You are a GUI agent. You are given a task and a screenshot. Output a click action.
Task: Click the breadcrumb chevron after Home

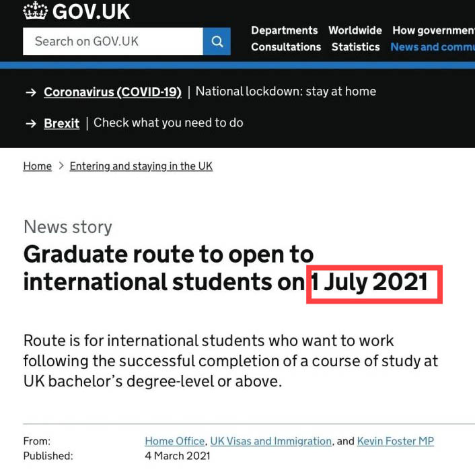pos(61,166)
